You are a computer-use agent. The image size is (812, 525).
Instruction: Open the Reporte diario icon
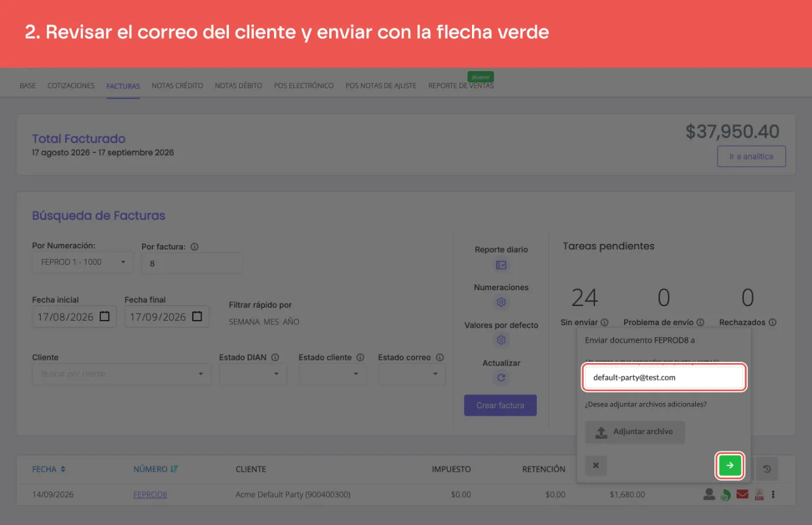coord(501,265)
